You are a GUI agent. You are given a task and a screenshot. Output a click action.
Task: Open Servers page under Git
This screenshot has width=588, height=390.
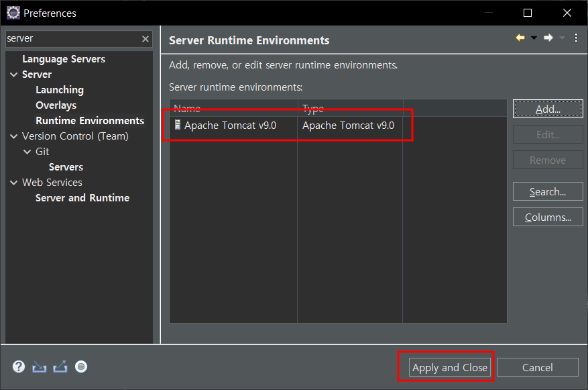coord(66,166)
